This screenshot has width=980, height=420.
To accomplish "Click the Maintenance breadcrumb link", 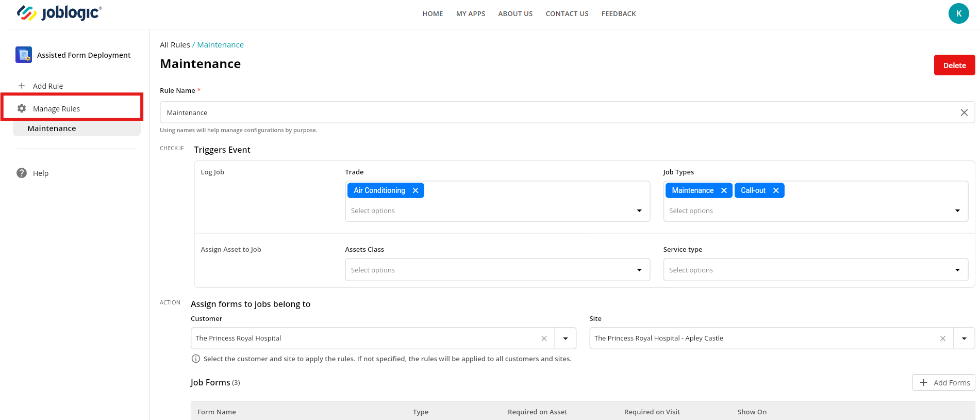I will coord(220,45).
